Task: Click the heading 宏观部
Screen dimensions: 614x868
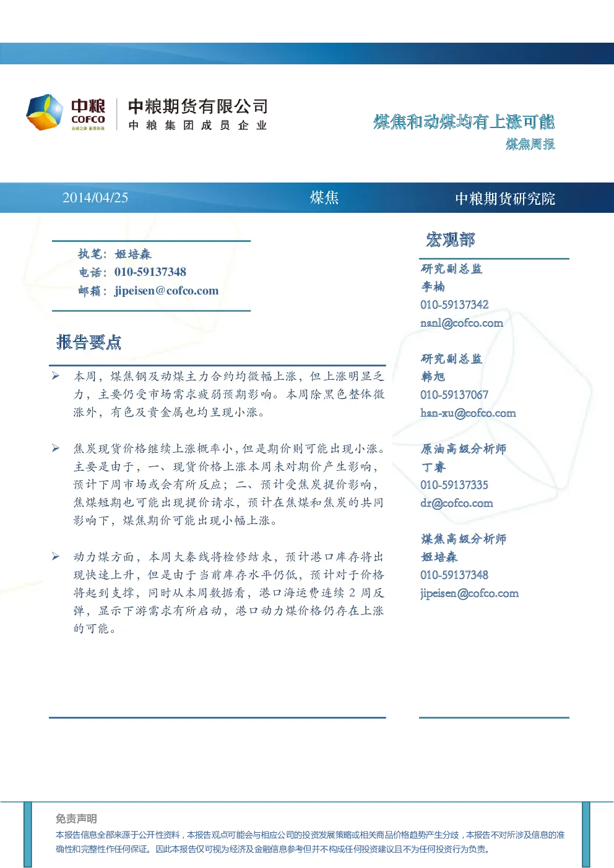Action: point(451,239)
